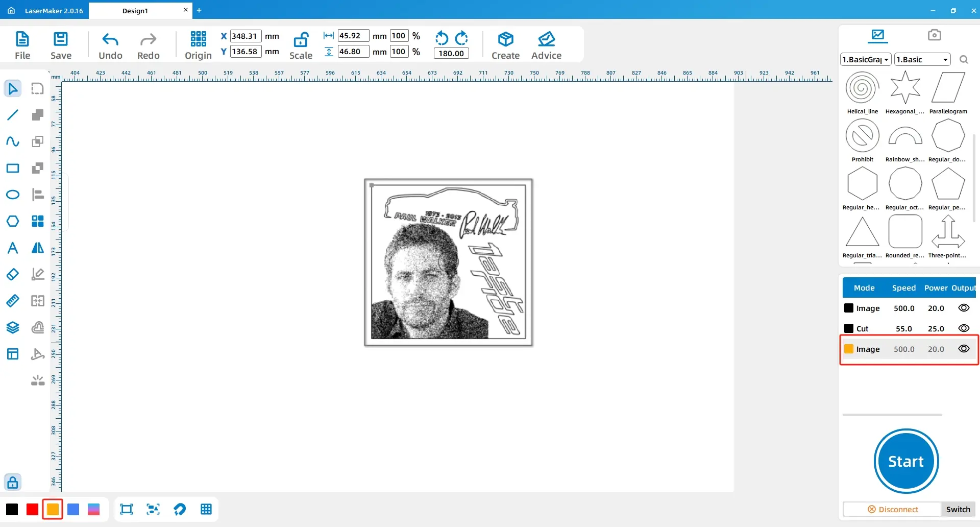Rotate clockwise using the rotate-right icon

461,38
